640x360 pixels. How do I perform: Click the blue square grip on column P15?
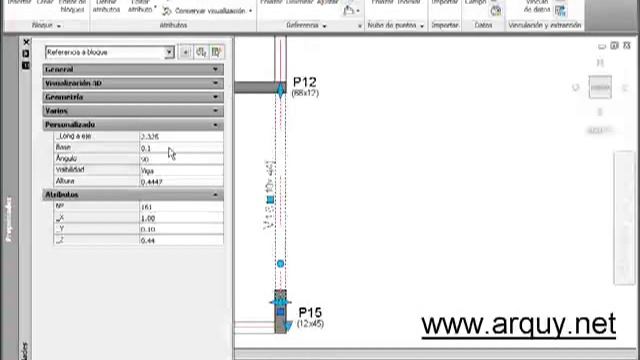280,312
